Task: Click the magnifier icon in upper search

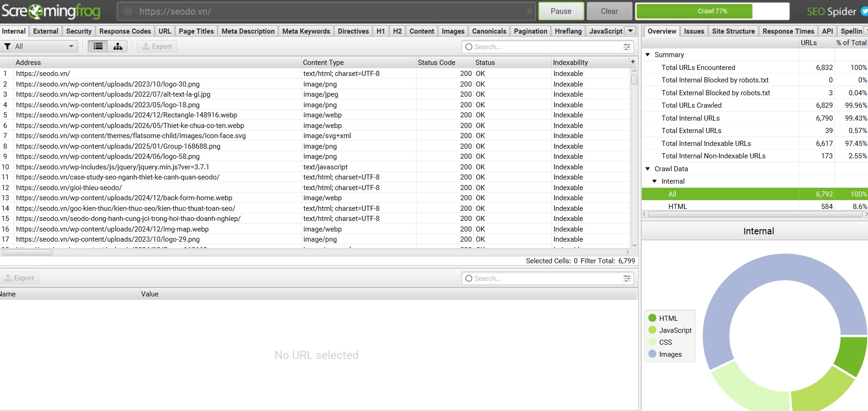Action: (469, 47)
